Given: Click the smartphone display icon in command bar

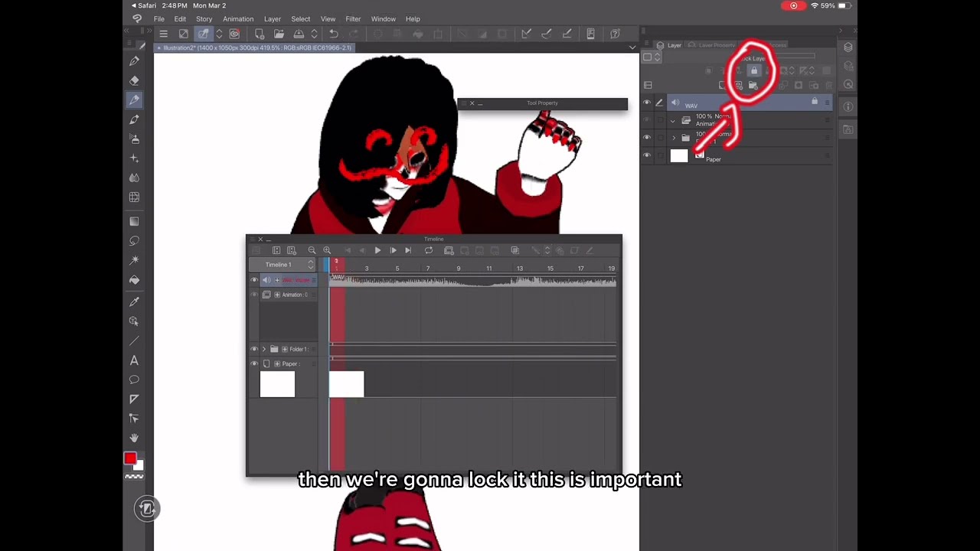Looking at the screenshot, I should [590, 34].
